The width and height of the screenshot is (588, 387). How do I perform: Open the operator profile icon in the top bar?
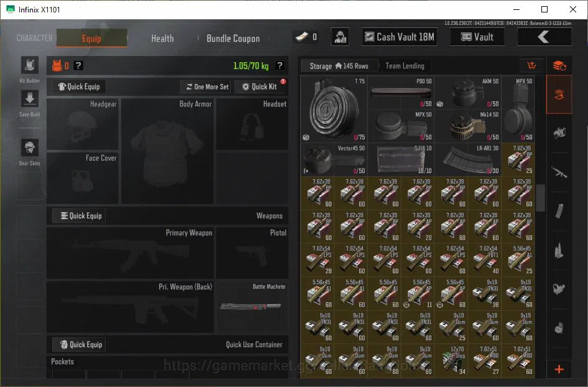340,37
